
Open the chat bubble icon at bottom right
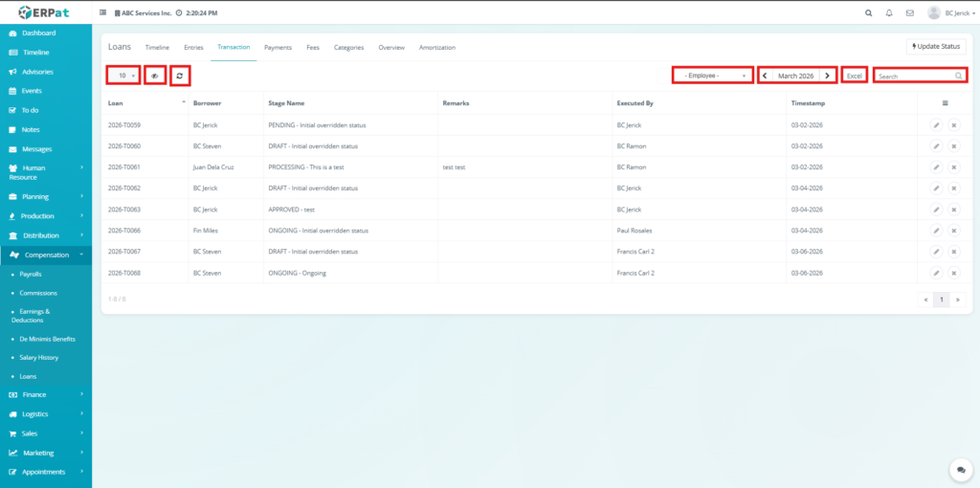(x=960, y=469)
